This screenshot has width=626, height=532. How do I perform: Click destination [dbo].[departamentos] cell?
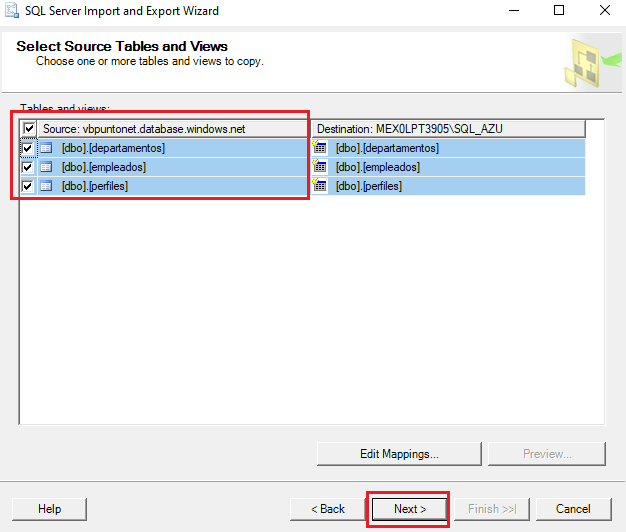point(448,148)
